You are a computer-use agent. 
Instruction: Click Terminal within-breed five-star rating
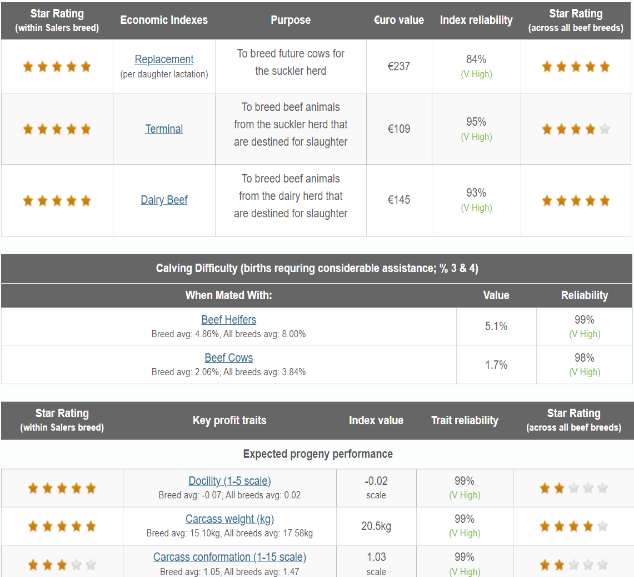click(57, 129)
